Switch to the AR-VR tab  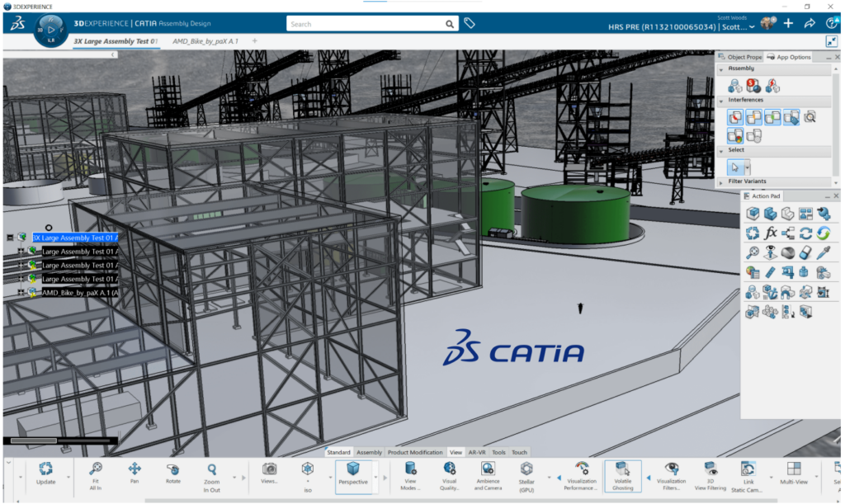coord(477,452)
